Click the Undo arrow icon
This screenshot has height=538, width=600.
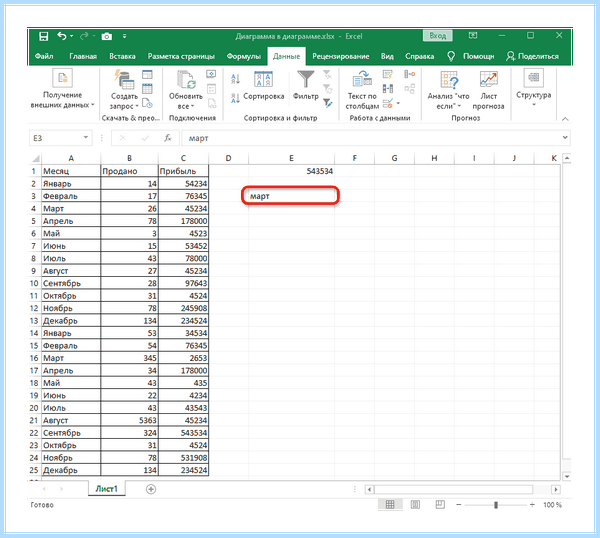click(62, 36)
